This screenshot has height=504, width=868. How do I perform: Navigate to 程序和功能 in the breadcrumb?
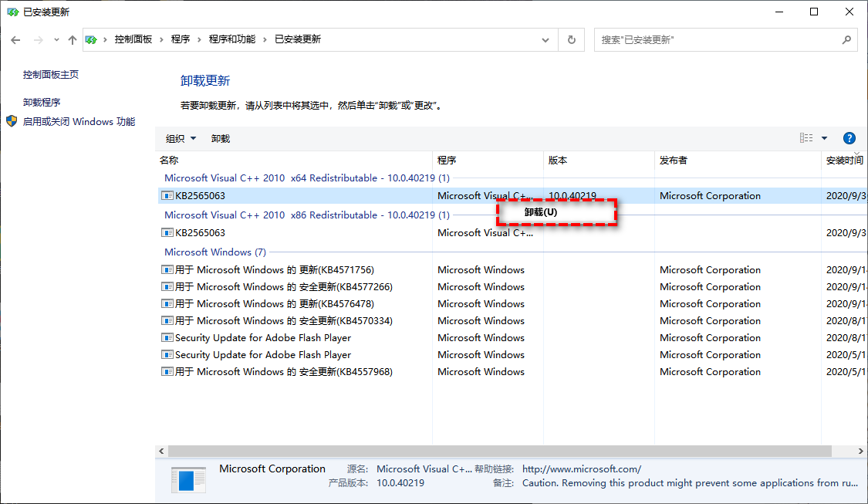tap(232, 39)
